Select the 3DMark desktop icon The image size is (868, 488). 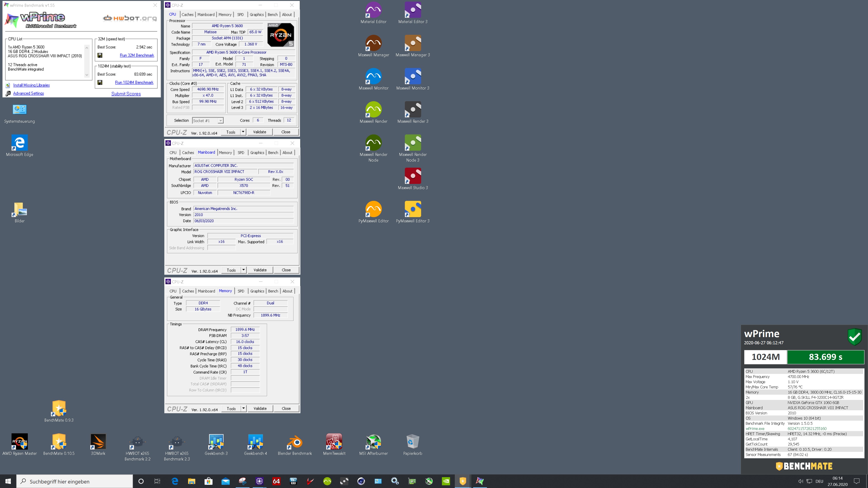(98, 444)
